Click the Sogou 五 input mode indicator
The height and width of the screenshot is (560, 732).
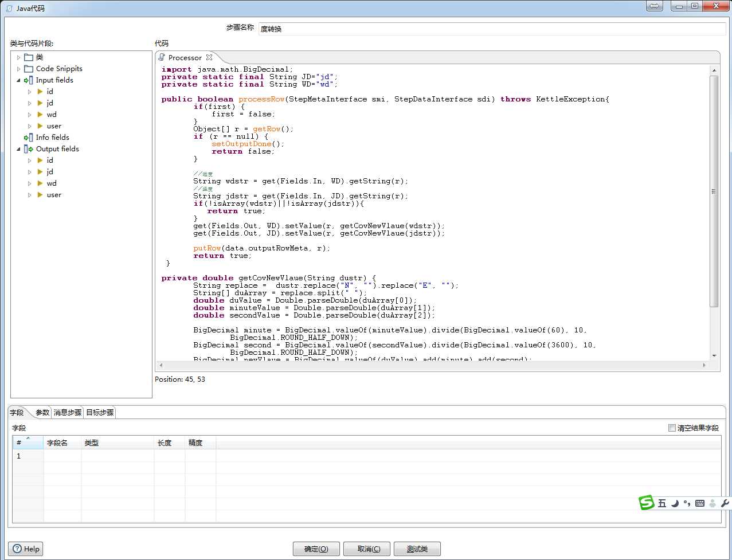click(x=662, y=503)
